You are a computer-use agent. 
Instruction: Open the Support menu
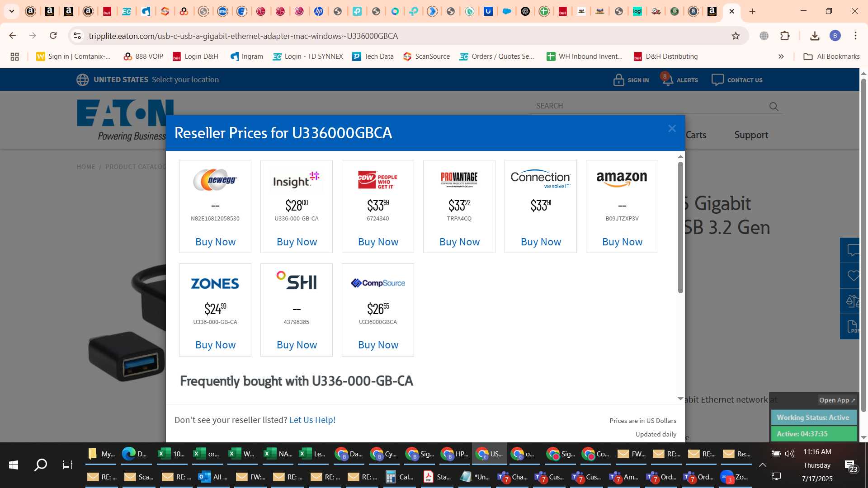pyautogui.click(x=751, y=135)
